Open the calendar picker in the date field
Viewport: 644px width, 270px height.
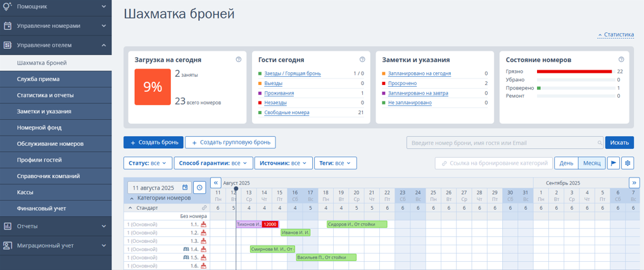click(x=185, y=188)
